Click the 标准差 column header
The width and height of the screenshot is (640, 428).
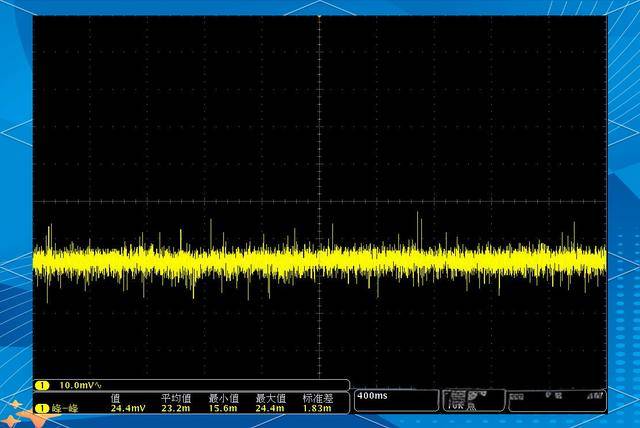click(x=318, y=398)
